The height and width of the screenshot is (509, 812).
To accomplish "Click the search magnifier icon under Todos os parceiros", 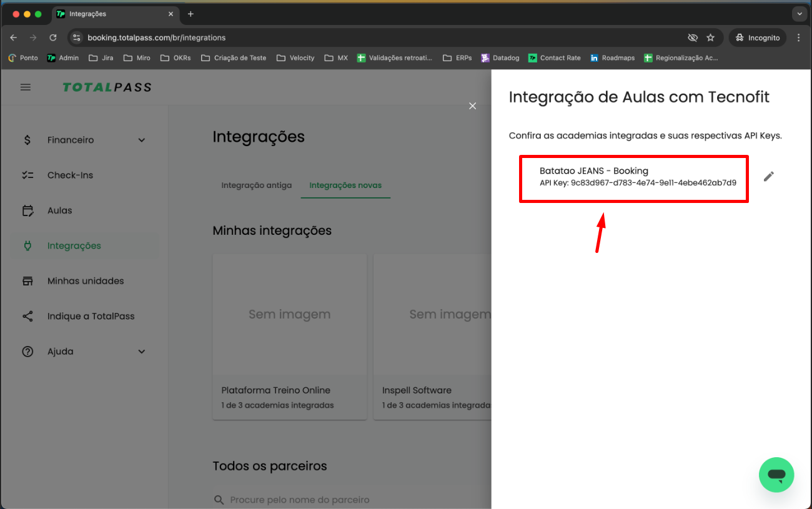I will coord(219,500).
